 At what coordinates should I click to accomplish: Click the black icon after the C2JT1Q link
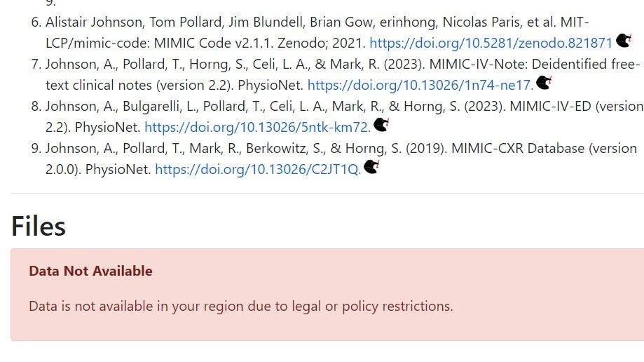371,168
